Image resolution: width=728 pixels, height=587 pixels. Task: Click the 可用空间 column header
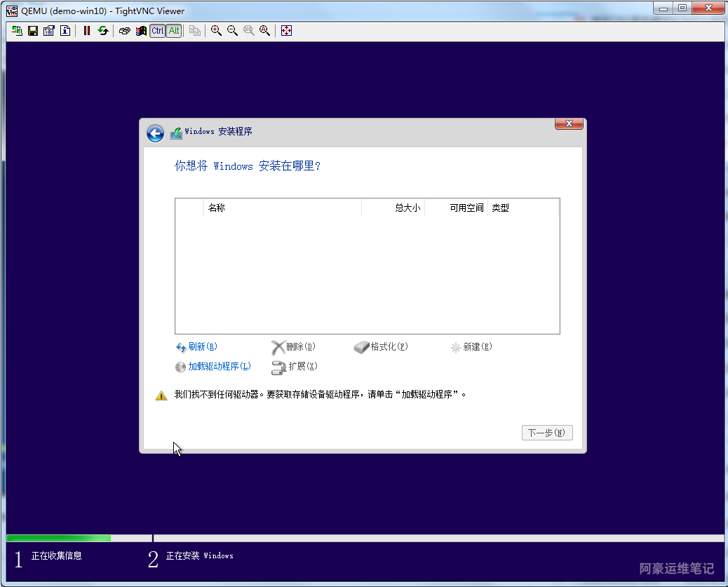pyautogui.click(x=456, y=208)
